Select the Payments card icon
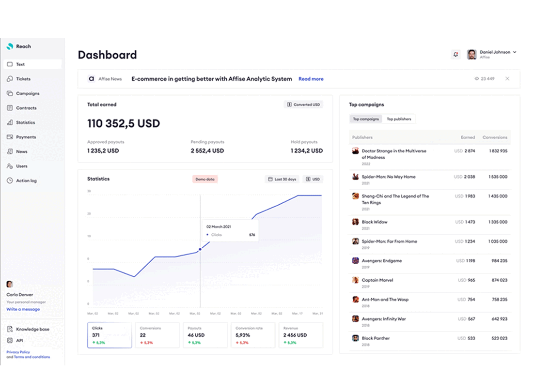This screenshot has width=533, height=392. [x=10, y=137]
